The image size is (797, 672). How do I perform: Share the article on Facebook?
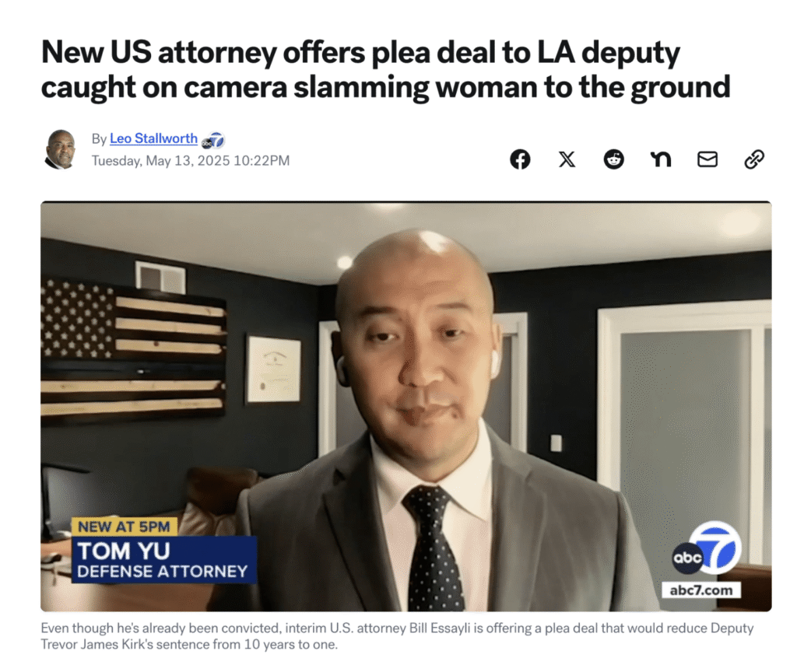point(520,159)
